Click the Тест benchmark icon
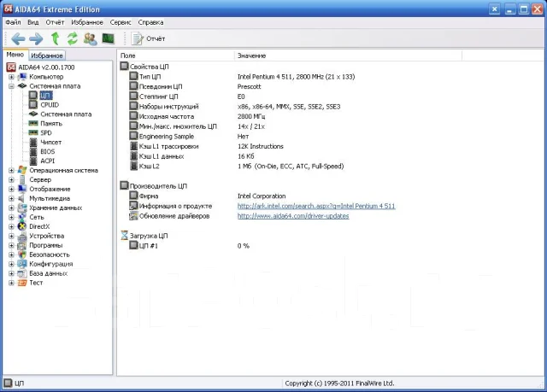 point(22,283)
